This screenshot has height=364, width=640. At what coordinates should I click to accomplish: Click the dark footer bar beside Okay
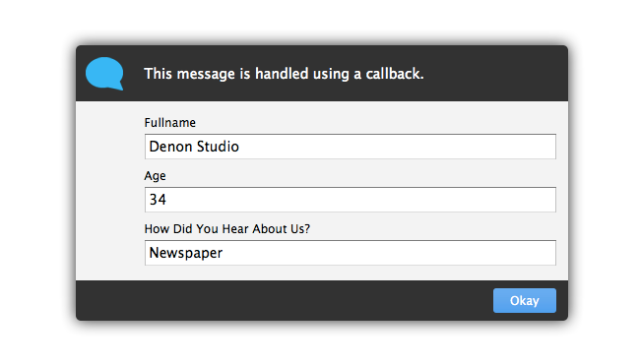click(x=285, y=300)
